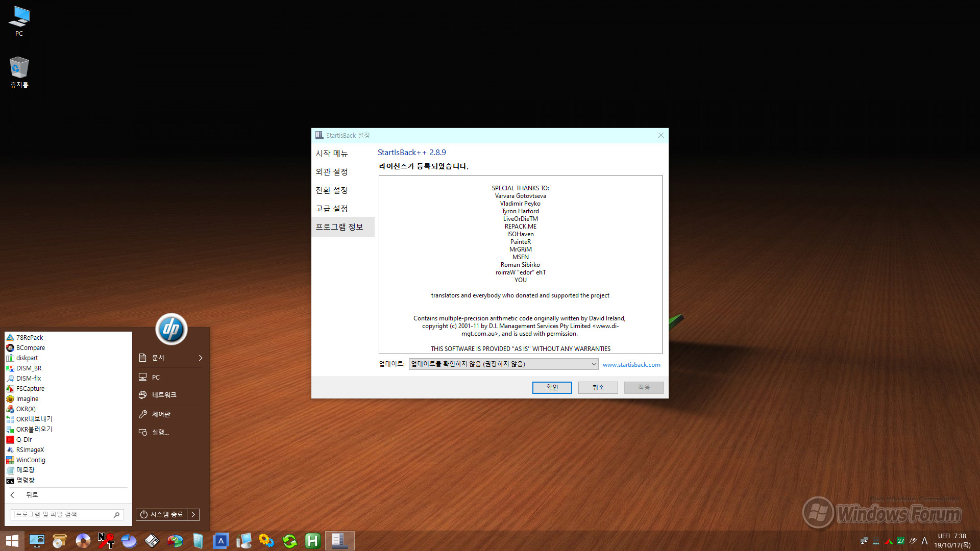Open 명령창 command prompt entry
The height and width of the screenshot is (551, 980).
coord(25,480)
